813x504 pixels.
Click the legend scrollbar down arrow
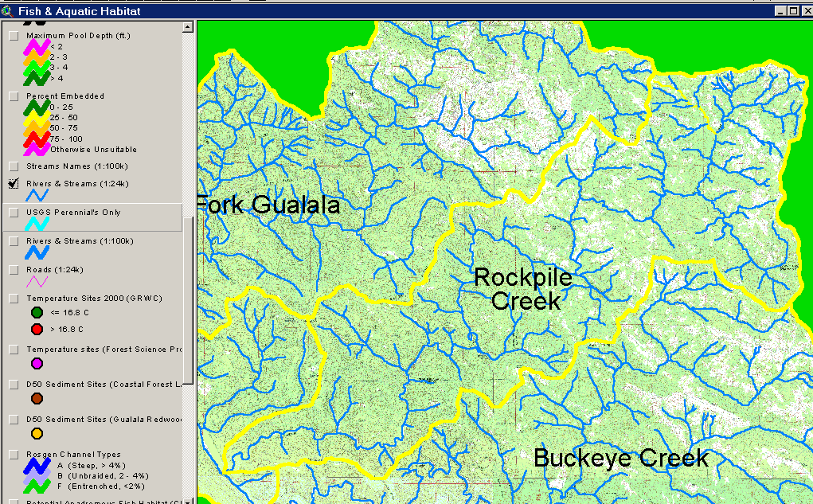coord(188,500)
